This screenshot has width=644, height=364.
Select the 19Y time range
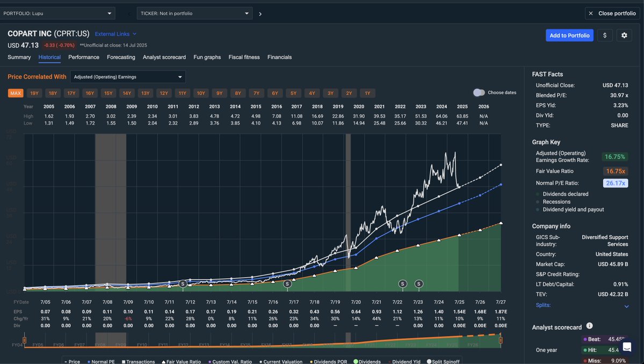34,93
